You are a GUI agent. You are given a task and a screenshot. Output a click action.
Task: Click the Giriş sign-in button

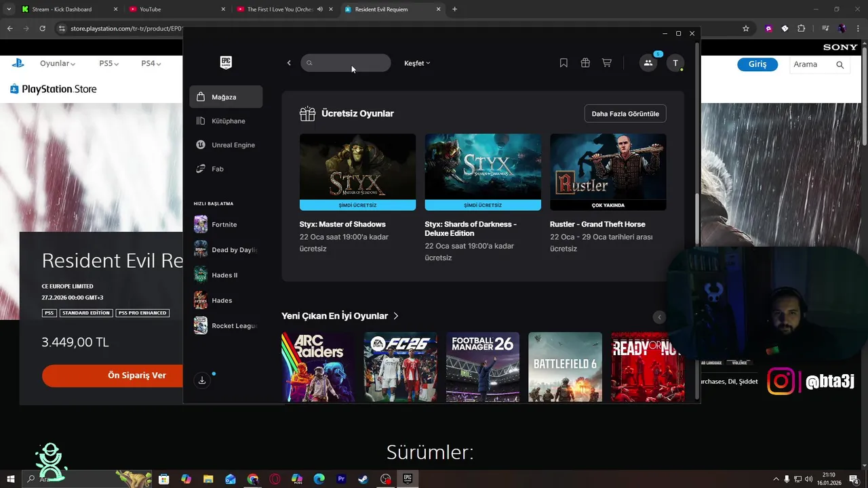click(757, 64)
